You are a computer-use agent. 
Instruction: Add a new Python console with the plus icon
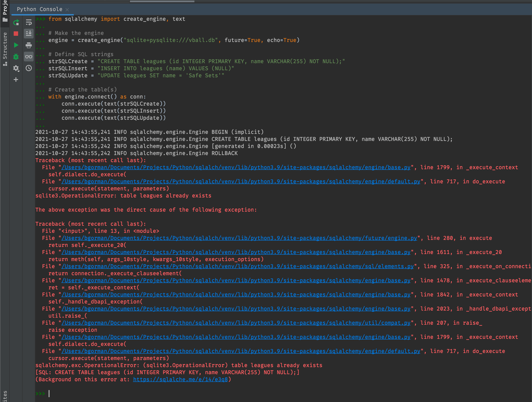click(x=16, y=80)
